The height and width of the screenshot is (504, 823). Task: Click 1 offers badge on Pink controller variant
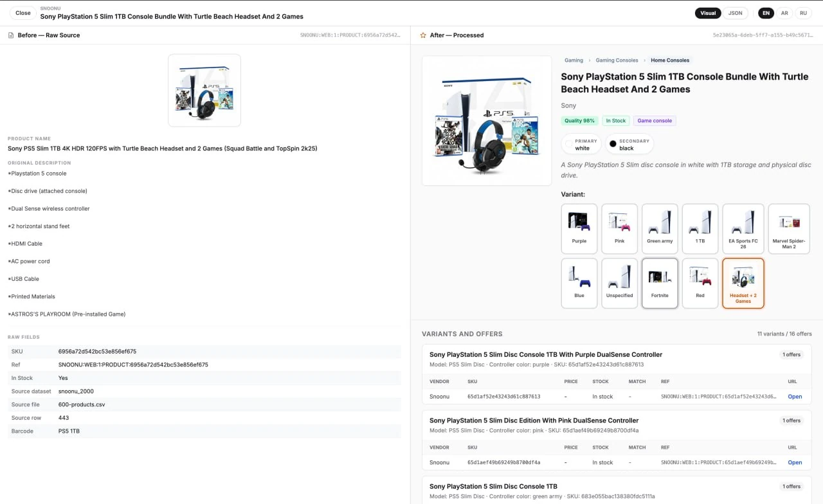pos(791,420)
